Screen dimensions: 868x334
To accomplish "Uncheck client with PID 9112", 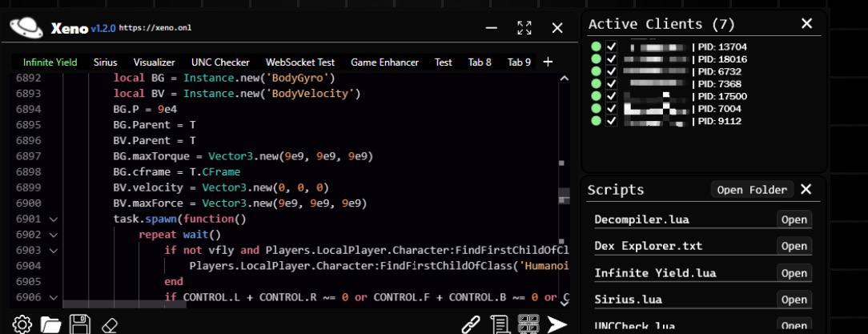I will 611,121.
